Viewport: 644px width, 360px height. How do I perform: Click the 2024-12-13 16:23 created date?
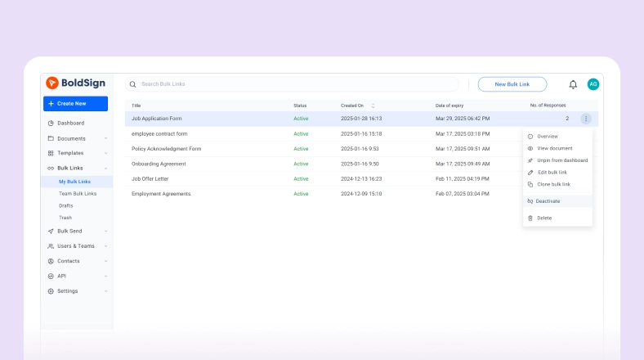click(x=361, y=178)
